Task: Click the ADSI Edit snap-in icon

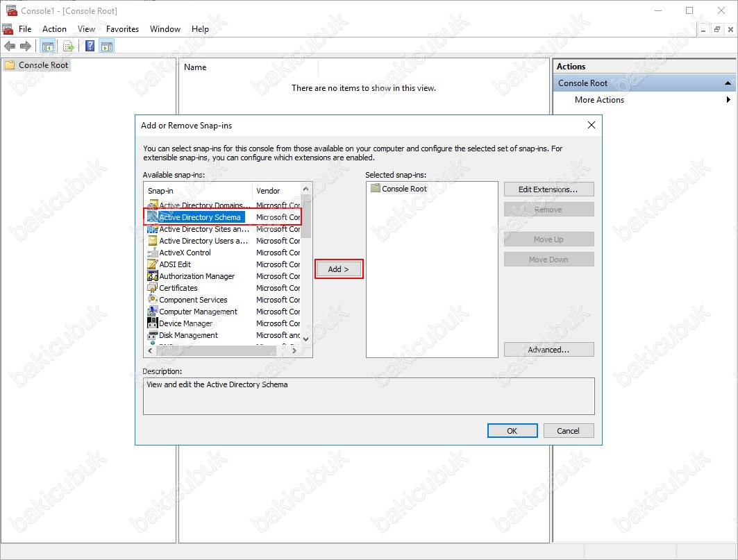Action: pyautogui.click(x=153, y=264)
